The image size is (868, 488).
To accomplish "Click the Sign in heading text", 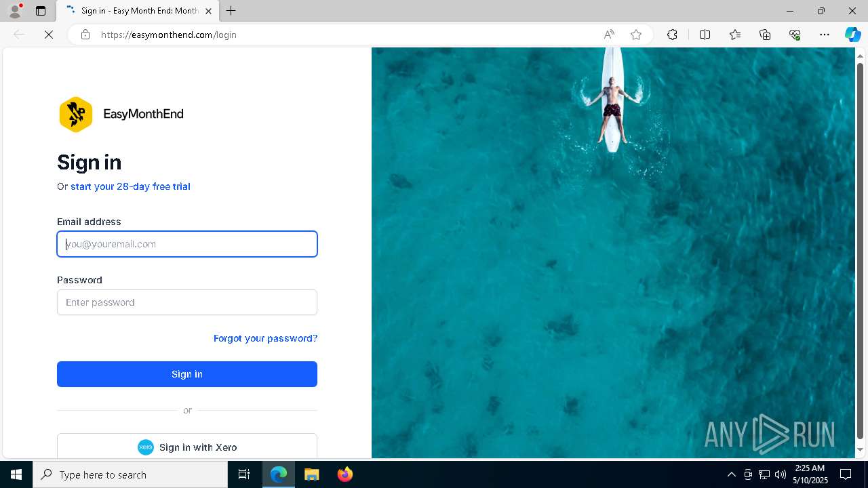I will pyautogui.click(x=90, y=162).
